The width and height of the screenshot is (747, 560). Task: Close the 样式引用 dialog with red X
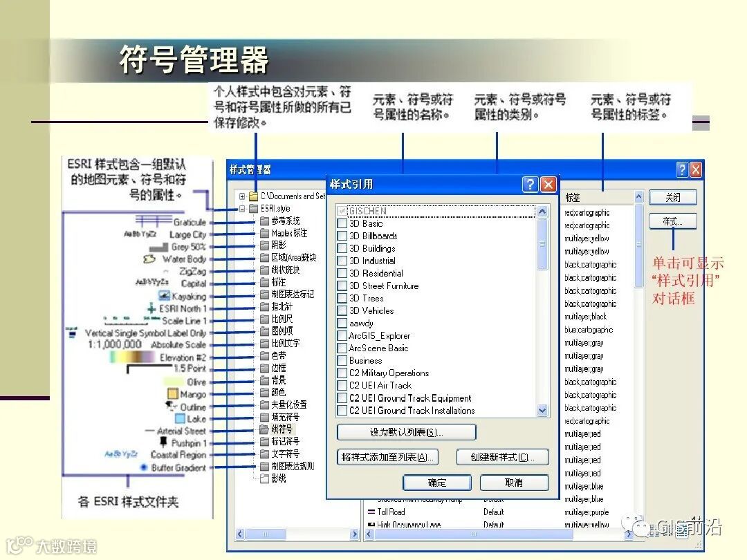(x=548, y=185)
